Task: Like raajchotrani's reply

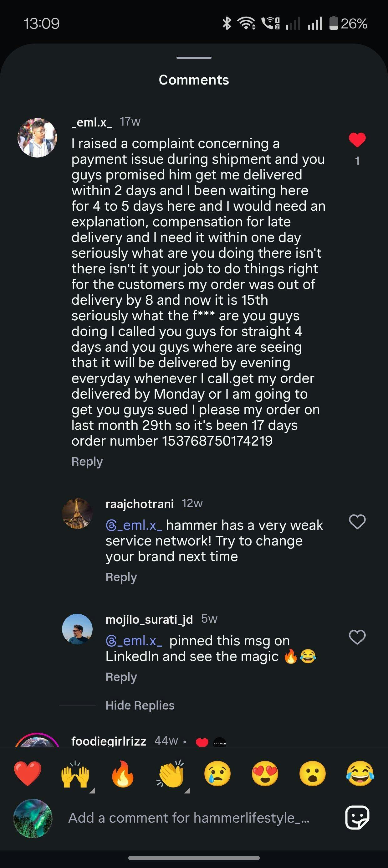Action: (x=357, y=522)
